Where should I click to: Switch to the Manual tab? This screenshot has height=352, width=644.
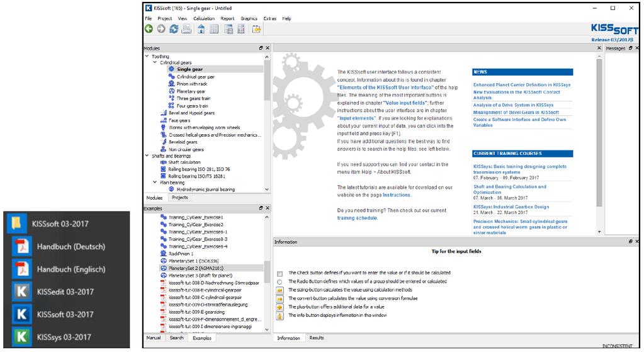click(154, 338)
